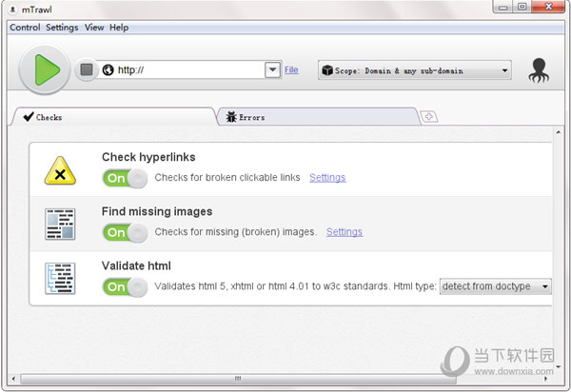Open the Html type detect from doctype dropdown
Image resolution: width=571 pixels, height=392 pixels.
(x=495, y=286)
